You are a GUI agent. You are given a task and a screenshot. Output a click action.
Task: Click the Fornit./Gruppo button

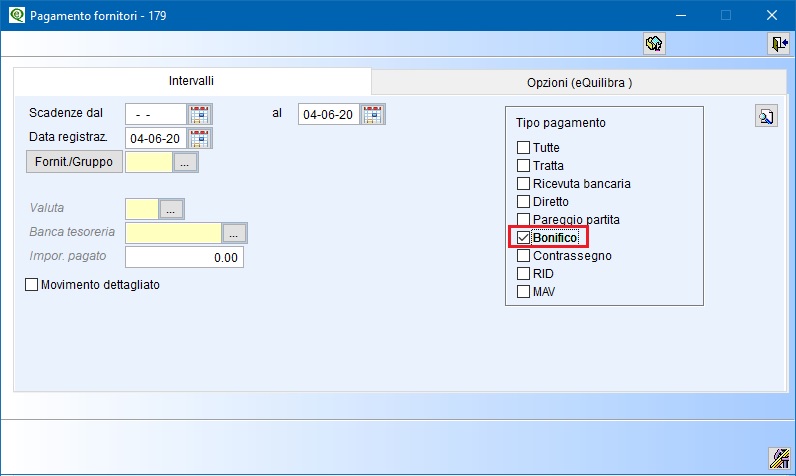pos(74,162)
